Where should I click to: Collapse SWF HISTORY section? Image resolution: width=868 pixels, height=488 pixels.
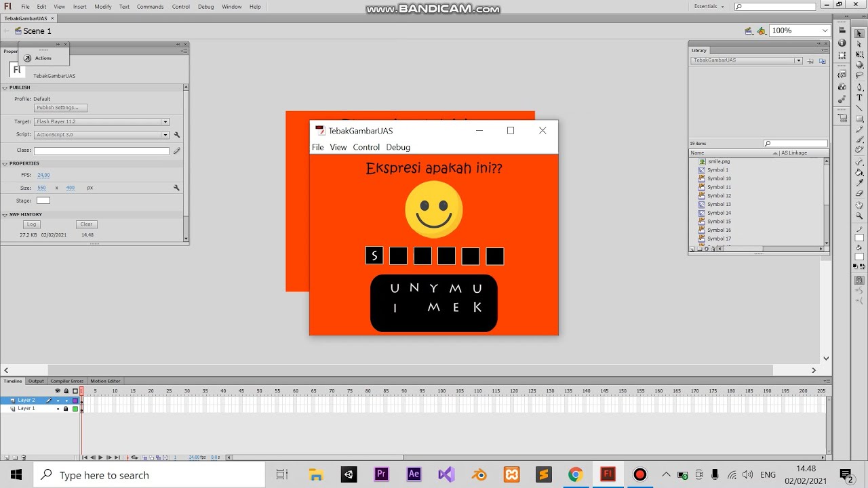click(5, 214)
